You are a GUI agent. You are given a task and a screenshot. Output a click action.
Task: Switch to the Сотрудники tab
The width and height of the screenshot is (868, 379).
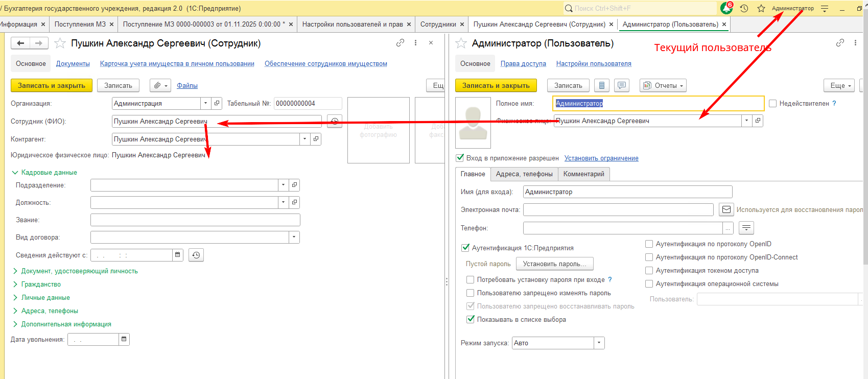[x=438, y=24]
